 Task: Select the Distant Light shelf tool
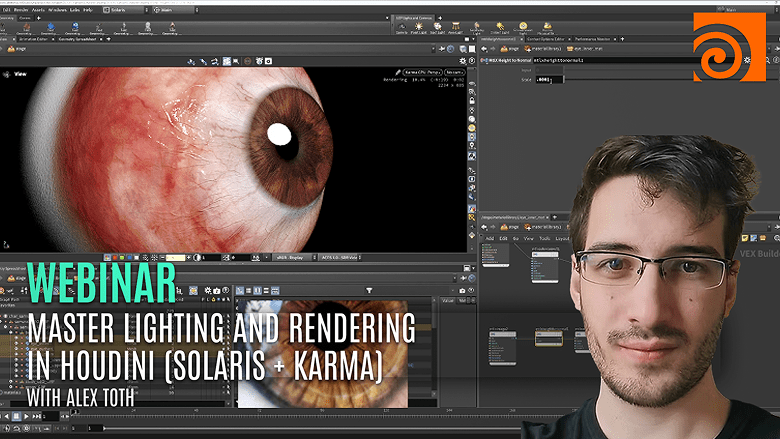point(499,28)
